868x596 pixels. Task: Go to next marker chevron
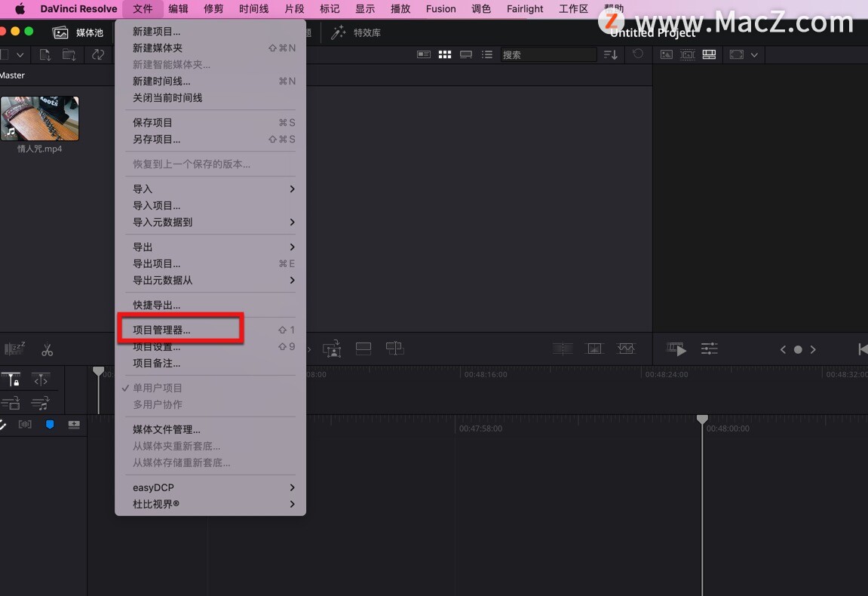(813, 349)
